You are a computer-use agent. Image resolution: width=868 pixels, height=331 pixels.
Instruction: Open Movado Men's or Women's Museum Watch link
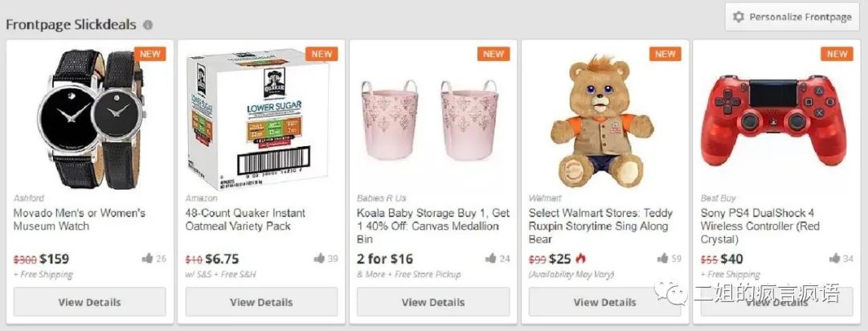tap(79, 219)
